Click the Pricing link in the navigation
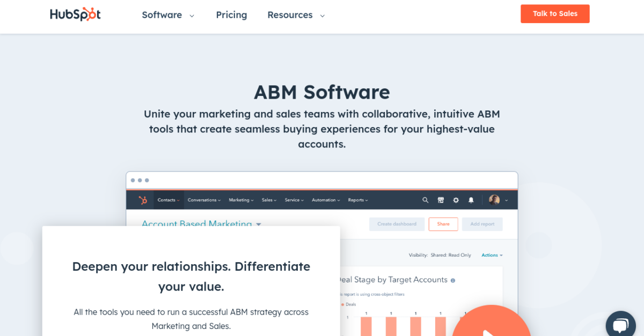Viewport: 644px width, 336px height. pyautogui.click(x=231, y=15)
